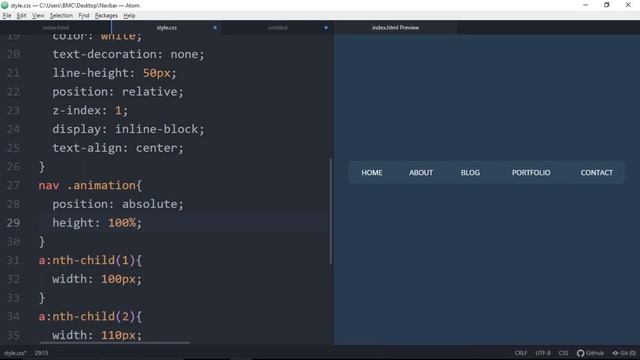
Task: Click the ABOUT link in the preview navbar
Action: pyautogui.click(x=421, y=173)
